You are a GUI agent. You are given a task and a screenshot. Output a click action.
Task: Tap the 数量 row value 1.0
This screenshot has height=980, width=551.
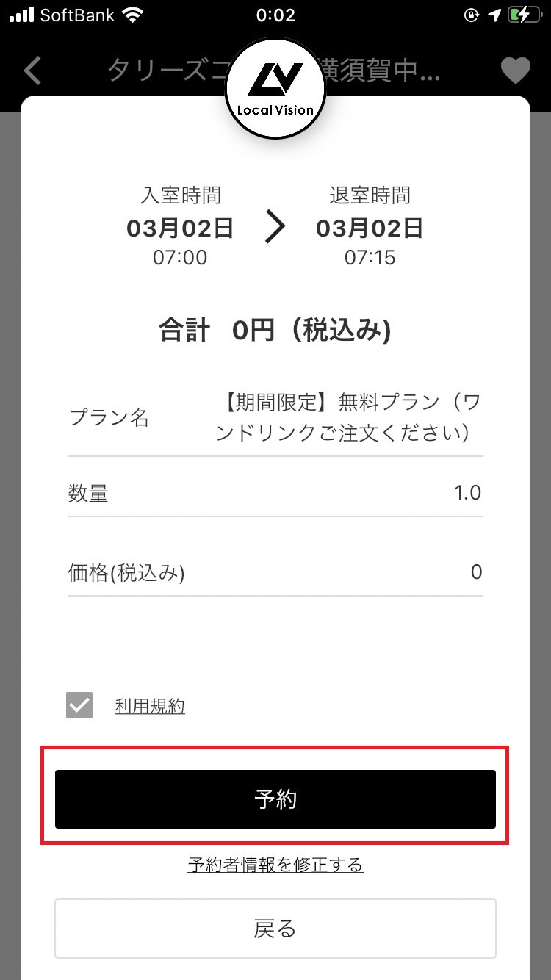coord(467,492)
